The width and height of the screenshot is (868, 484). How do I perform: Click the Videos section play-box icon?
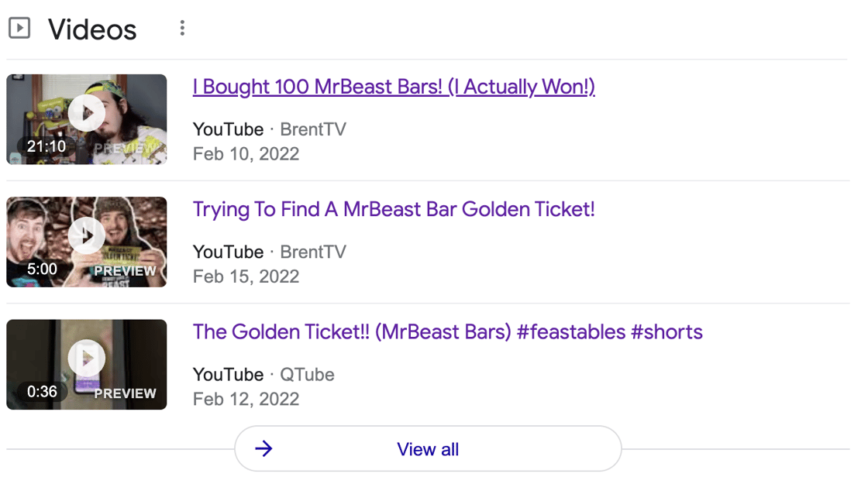19,28
